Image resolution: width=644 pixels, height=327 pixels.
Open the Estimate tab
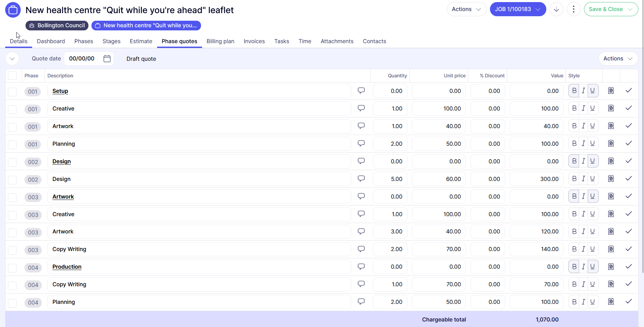tap(141, 41)
